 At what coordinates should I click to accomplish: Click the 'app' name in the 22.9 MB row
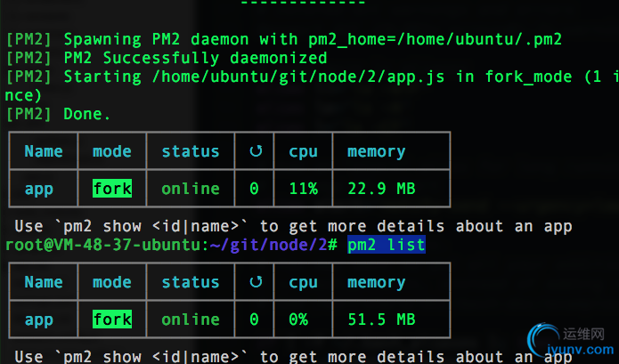click(x=38, y=190)
